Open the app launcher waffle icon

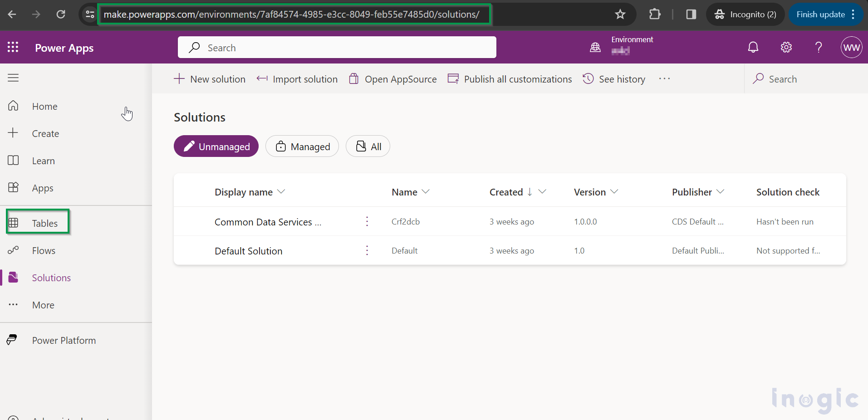click(13, 47)
